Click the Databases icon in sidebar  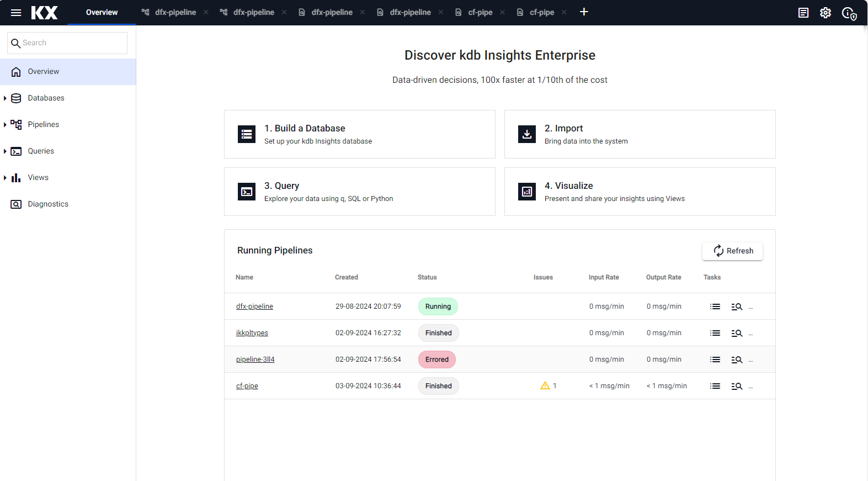click(x=16, y=98)
